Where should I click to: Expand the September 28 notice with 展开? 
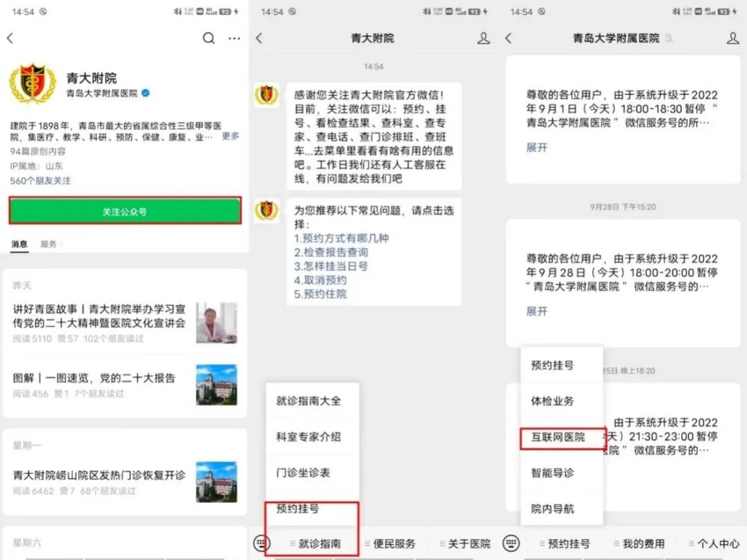click(537, 311)
